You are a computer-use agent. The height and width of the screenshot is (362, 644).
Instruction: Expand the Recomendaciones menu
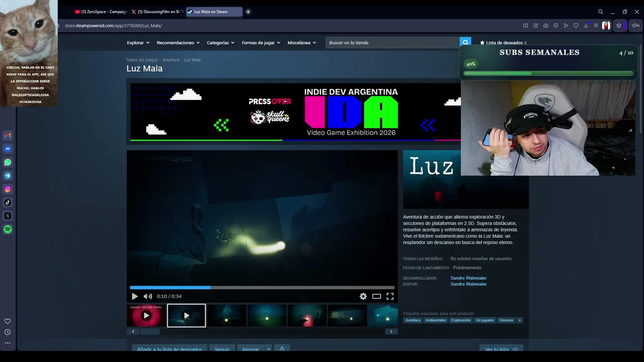tap(178, 43)
